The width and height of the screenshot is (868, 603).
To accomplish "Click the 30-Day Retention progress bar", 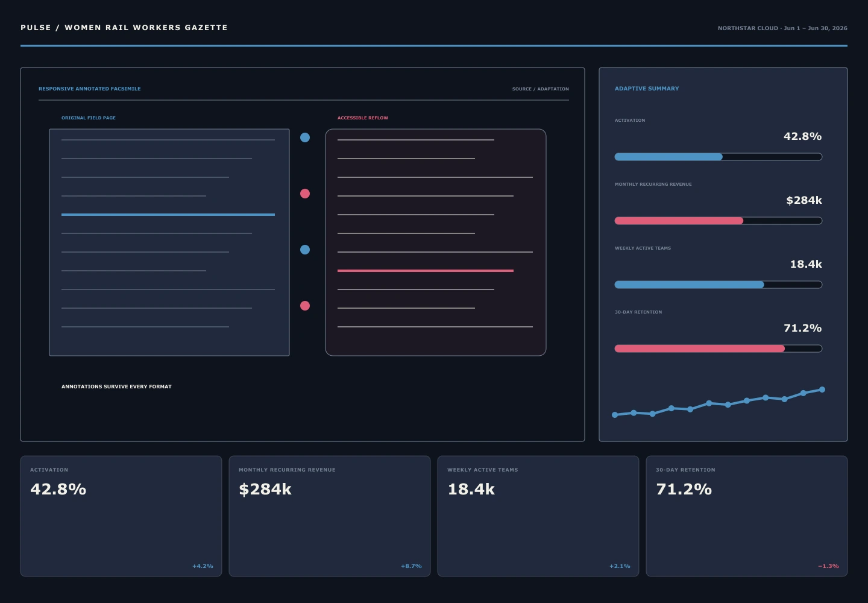I will click(719, 349).
